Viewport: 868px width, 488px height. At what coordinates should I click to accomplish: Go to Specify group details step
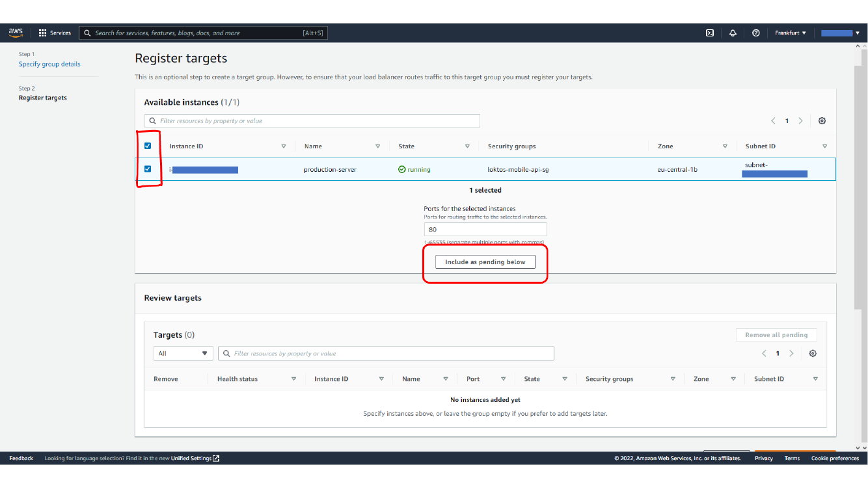pos(49,64)
